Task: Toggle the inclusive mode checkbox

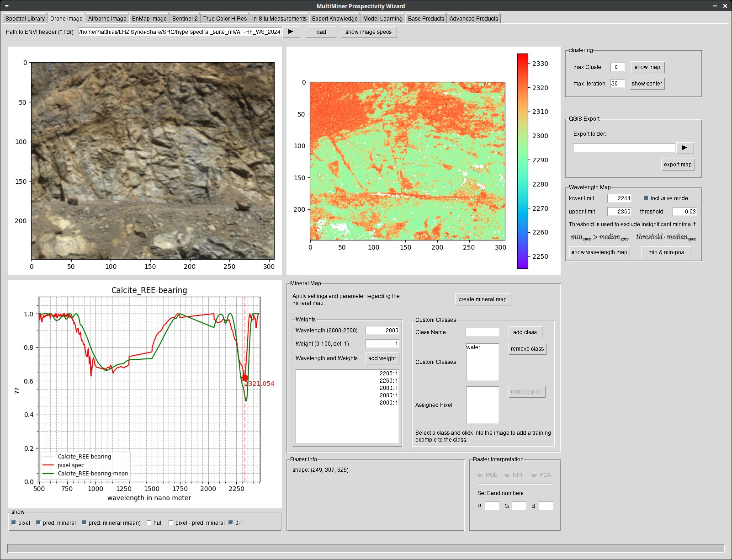Action: point(646,198)
